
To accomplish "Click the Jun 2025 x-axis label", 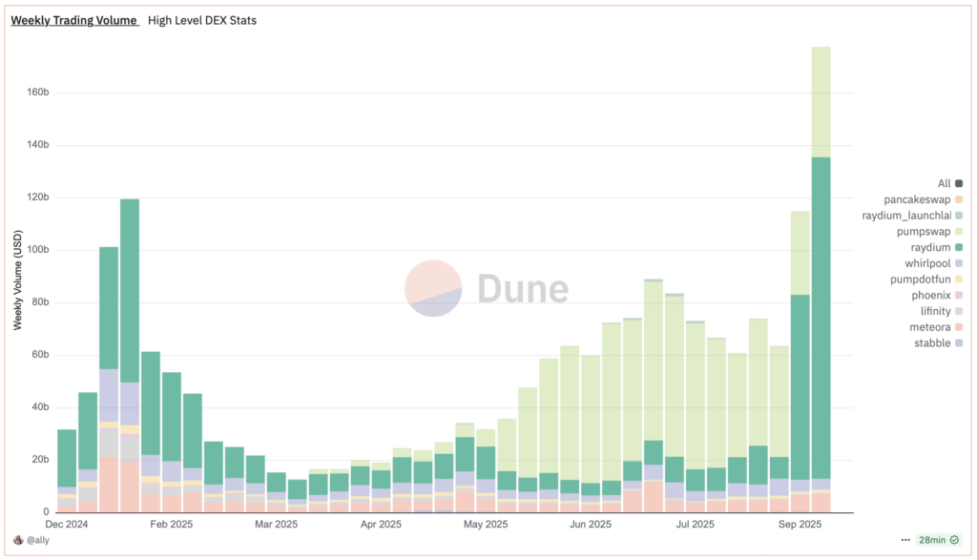I will pos(590,525).
